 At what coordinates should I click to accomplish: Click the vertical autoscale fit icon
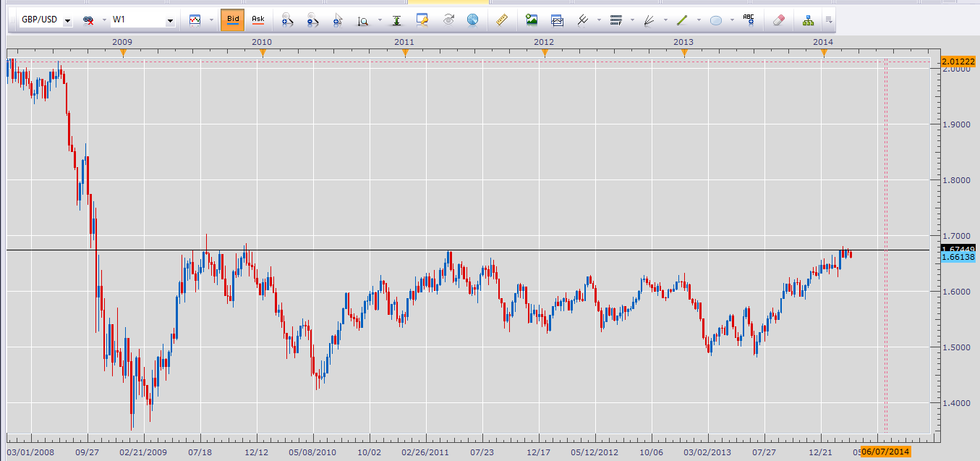tap(397, 20)
